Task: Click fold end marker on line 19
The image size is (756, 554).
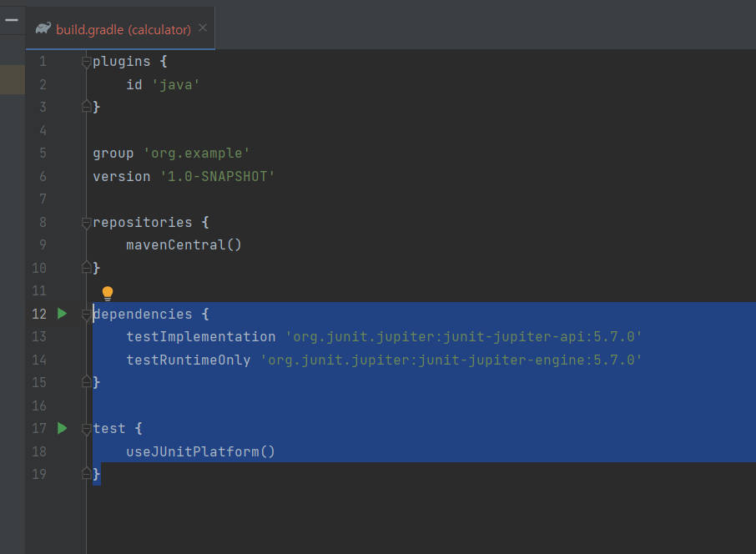Action: coord(86,473)
